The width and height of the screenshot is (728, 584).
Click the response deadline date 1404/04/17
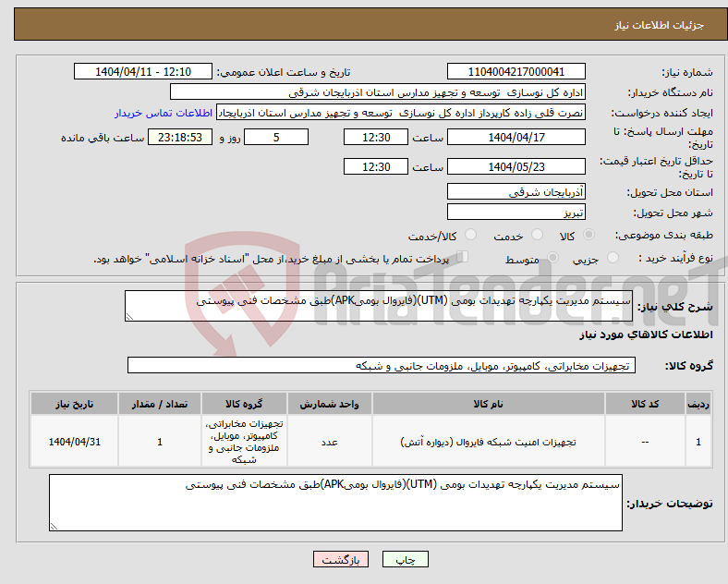[516, 138]
